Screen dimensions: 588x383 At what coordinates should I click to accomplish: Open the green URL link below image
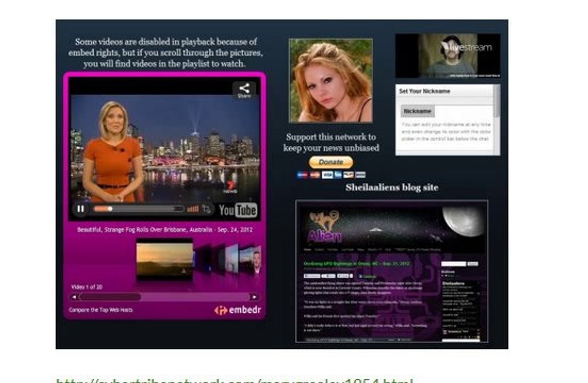coord(234,381)
